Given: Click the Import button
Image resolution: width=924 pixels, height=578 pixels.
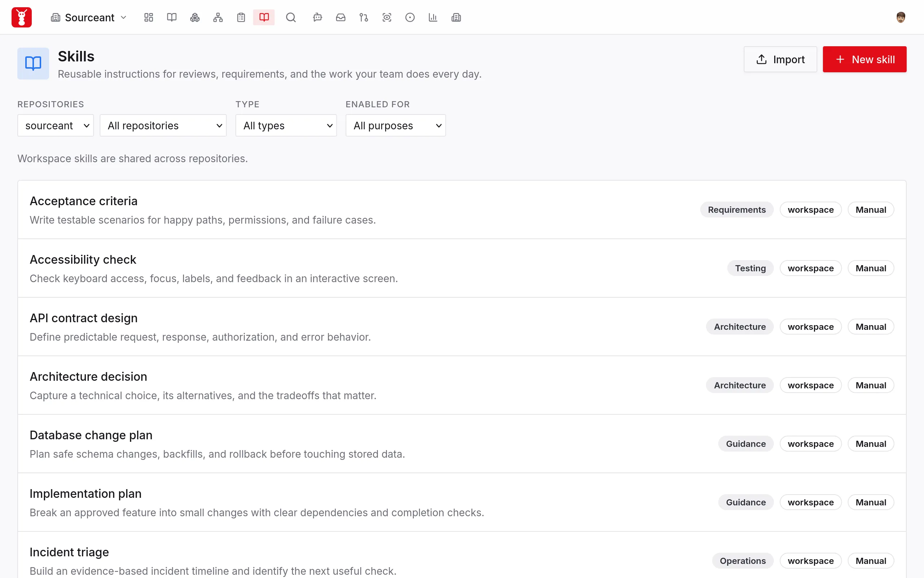Looking at the screenshot, I should point(780,59).
